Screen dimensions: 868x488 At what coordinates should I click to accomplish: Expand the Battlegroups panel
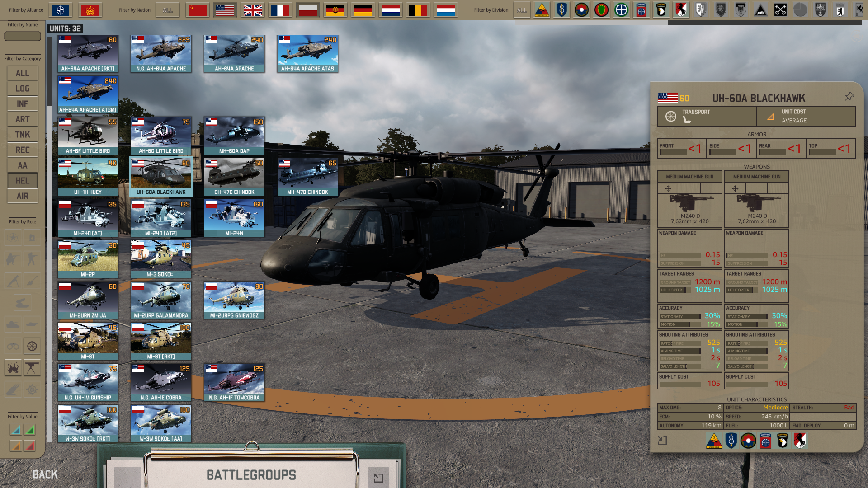click(x=378, y=478)
